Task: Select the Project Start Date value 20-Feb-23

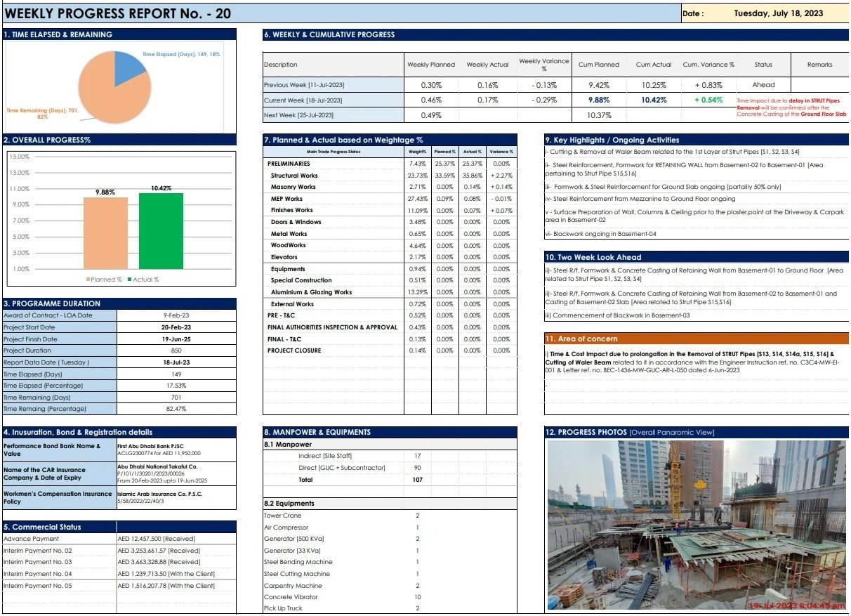Action: (176, 327)
